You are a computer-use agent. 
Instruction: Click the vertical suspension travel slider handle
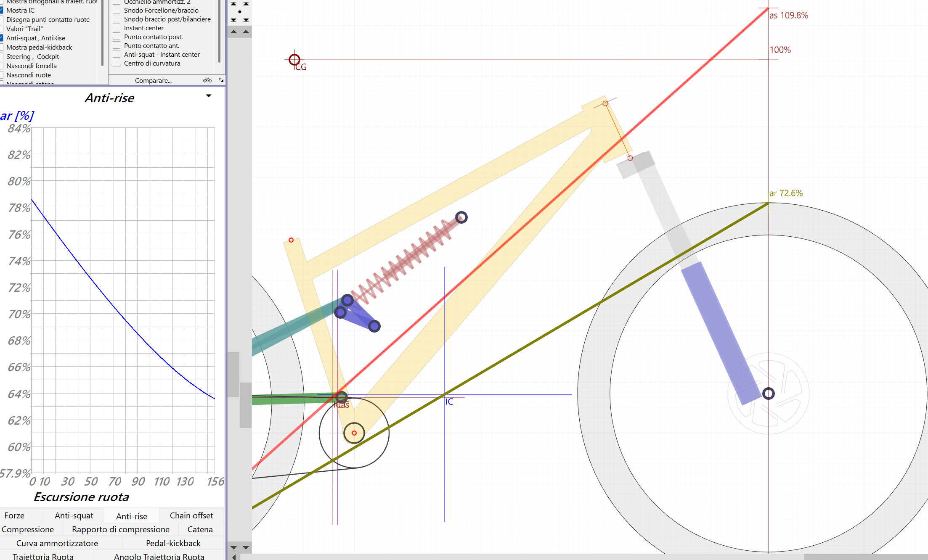[233, 374]
